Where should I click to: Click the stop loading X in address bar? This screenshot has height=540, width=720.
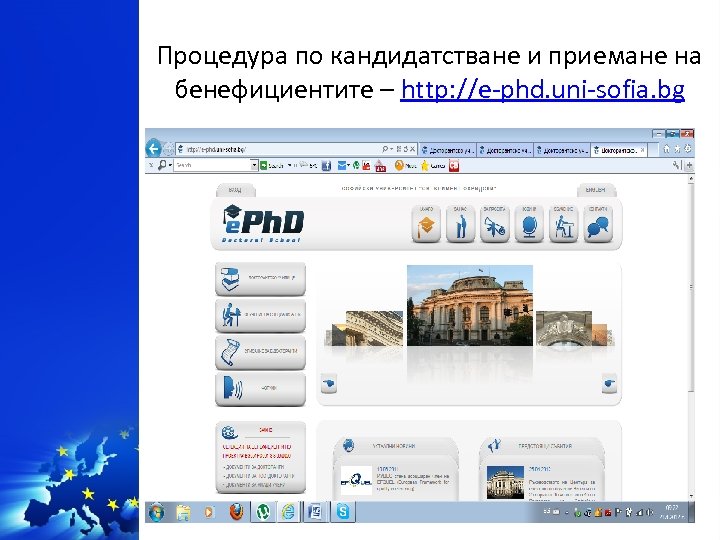(x=412, y=149)
